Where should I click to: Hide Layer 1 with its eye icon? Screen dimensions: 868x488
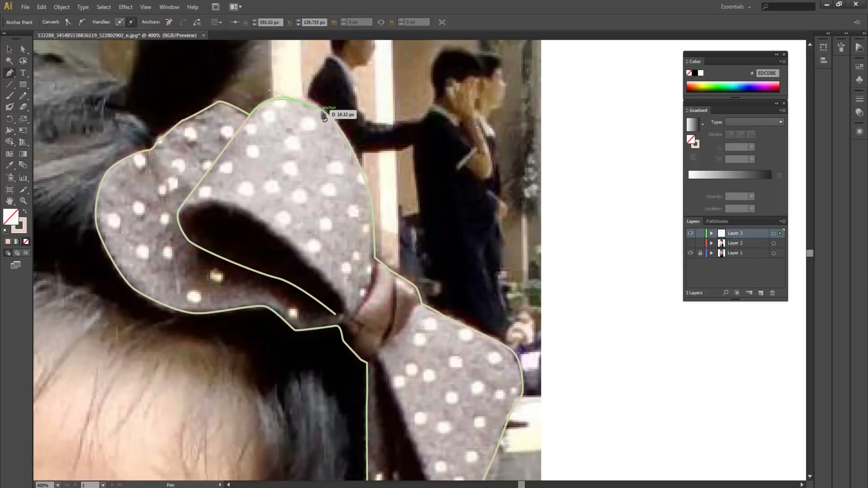click(x=690, y=253)
